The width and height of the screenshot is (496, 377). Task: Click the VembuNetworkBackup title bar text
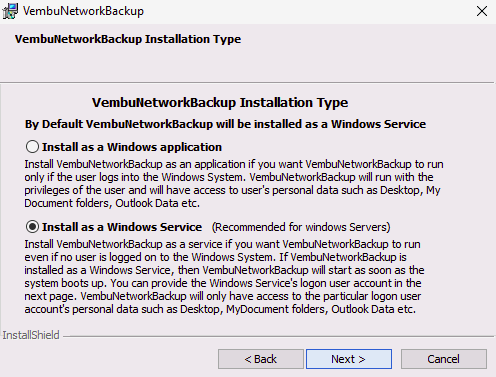(83, 11)
